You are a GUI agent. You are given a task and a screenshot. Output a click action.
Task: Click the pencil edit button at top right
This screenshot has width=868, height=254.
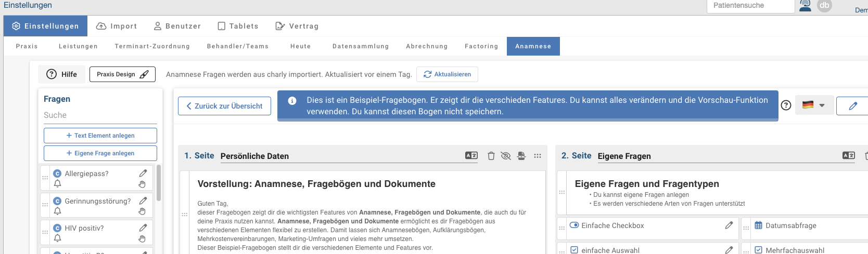(852, 106)
